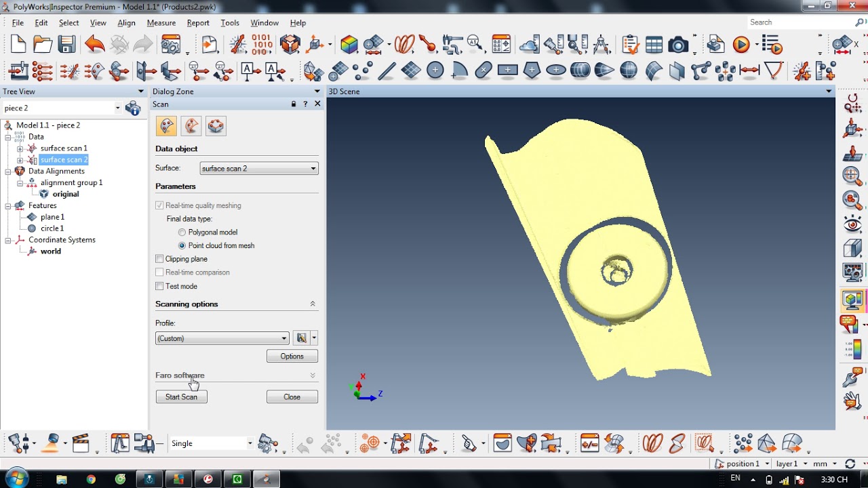Toggle the Test mode checkbox
868x488 pixels.
click(159, 286)
